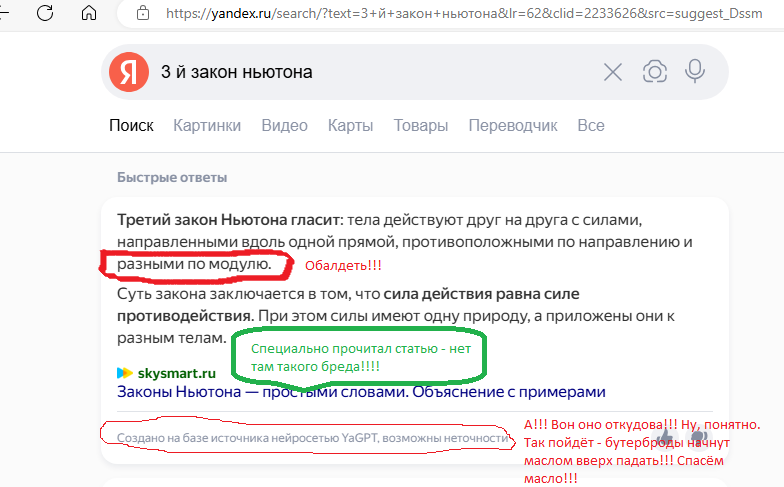The height and width of the screenshot is (487, 784).
Task: Click the padlock site info icon
Action: (143, 12)
